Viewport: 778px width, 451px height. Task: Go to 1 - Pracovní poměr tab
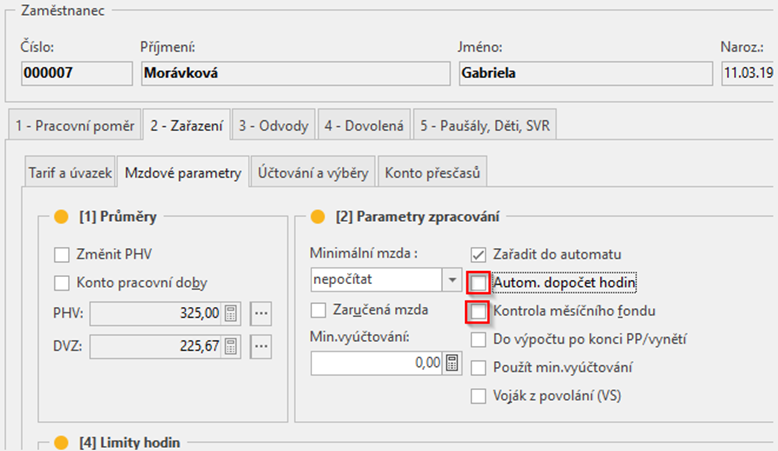pos(72,126)
